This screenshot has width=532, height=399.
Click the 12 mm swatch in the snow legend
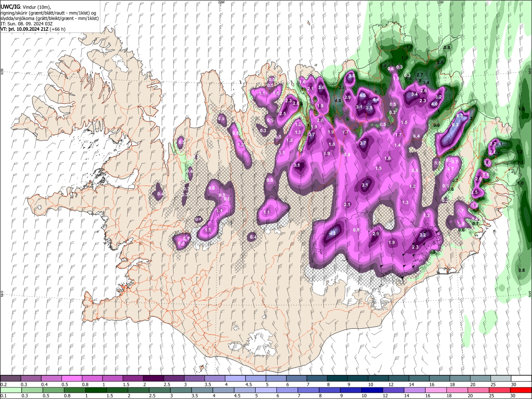click(x=398, y=379)
